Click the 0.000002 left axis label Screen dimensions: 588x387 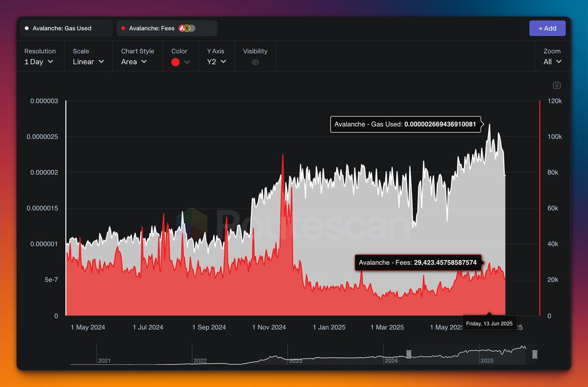pyautogui.click(x=44, y=172)
